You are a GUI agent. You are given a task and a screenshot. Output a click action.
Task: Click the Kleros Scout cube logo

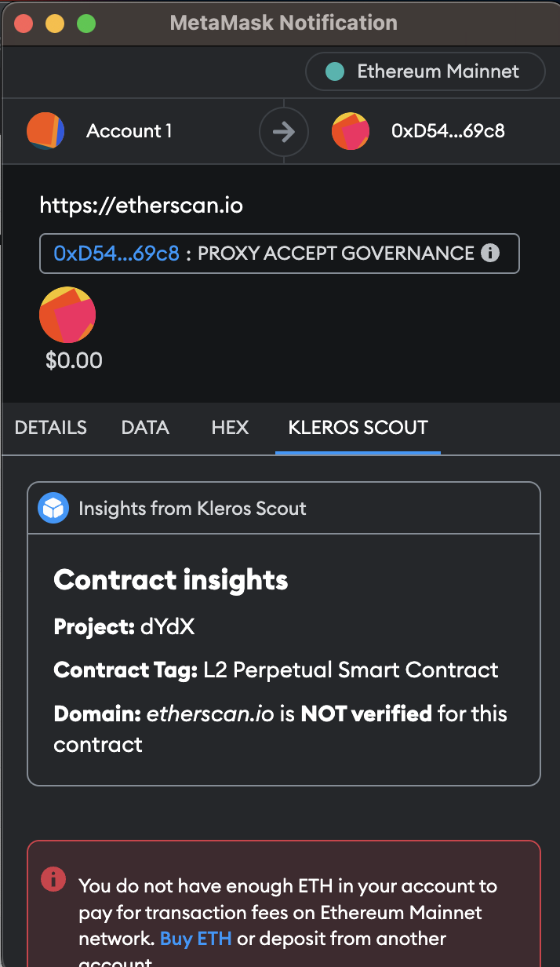pyautogui.click(x=53, y=508)
